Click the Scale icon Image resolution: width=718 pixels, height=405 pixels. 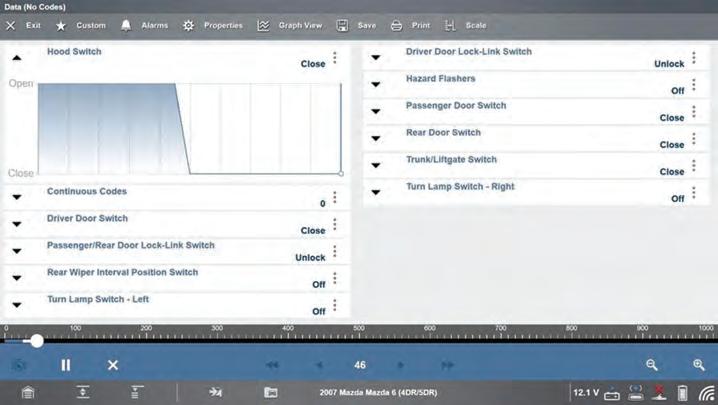coord(450,26)
